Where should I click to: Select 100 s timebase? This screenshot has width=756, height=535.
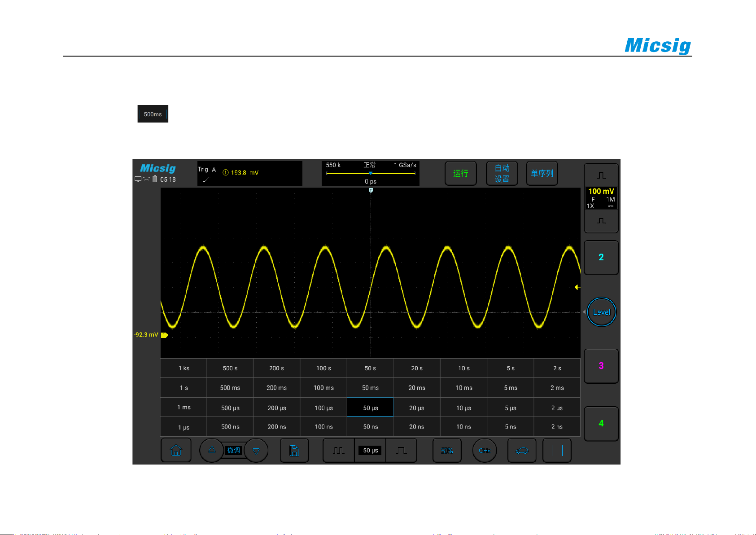coord(323,368)
